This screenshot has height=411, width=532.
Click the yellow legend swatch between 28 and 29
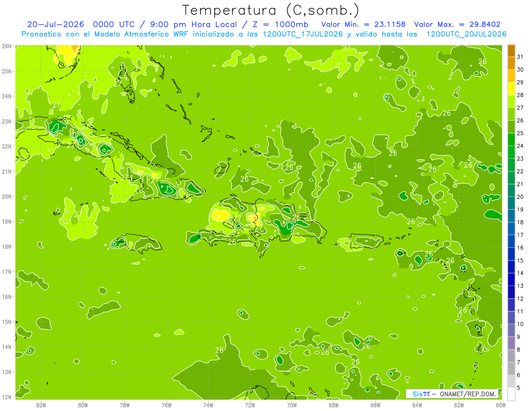coord(511,89)
